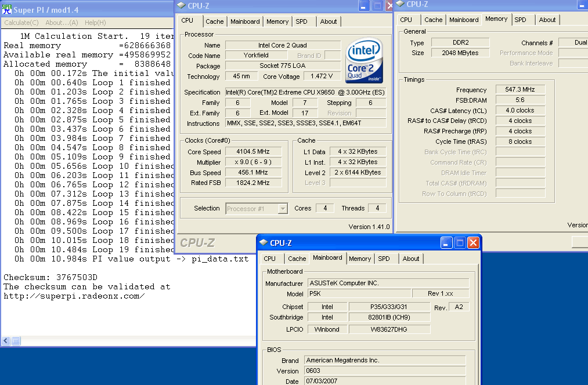Open the Memory tab in the Motherboard CPU-Z window
This screenshot has width=588, height=385.
tap(360, 259)
